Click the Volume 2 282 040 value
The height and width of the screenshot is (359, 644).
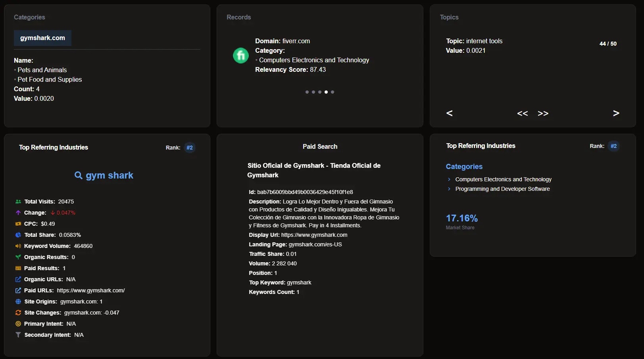284,263
